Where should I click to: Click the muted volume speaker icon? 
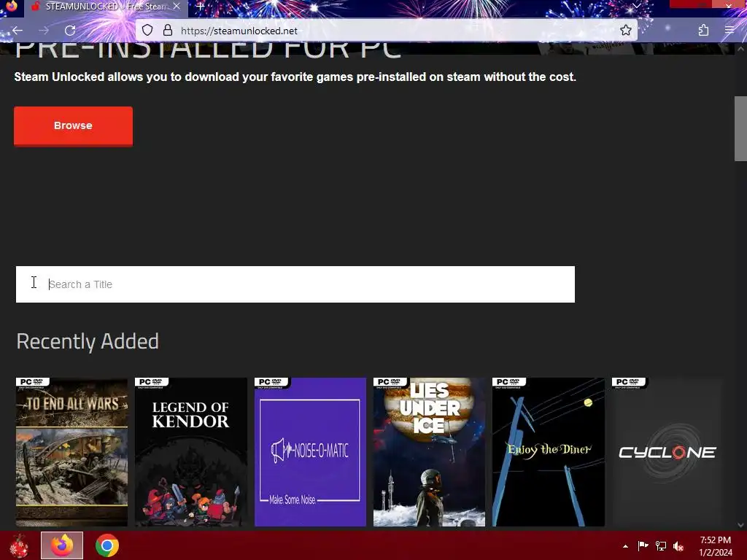pyautogui.click(x=679, y=545)
